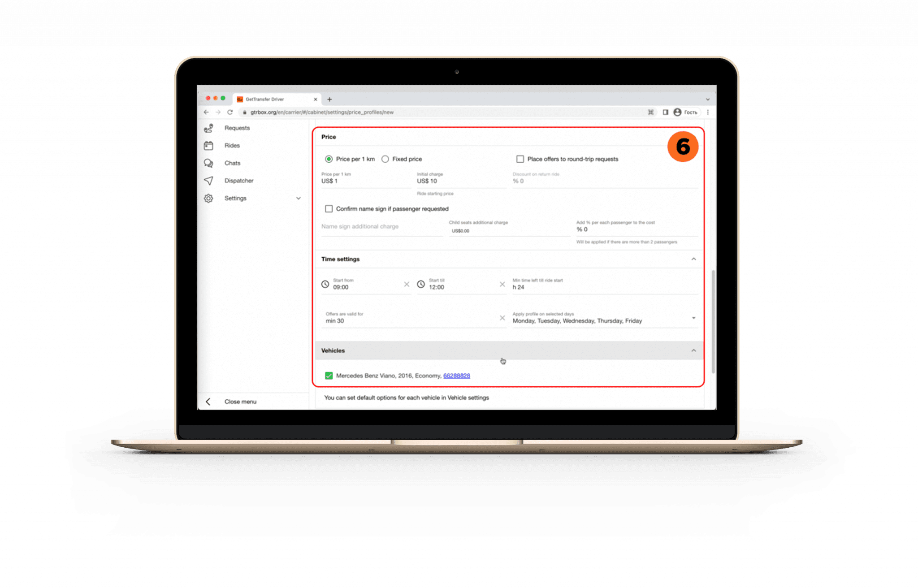Collapse the Vehicles section

[694, 350]
